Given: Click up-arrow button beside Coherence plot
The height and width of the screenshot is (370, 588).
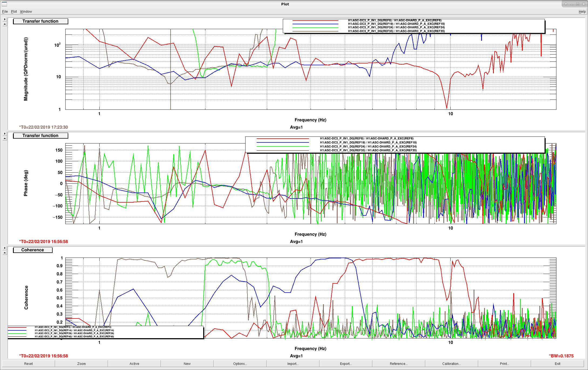Looking at the screenshot, I should (x=5, y=253).
